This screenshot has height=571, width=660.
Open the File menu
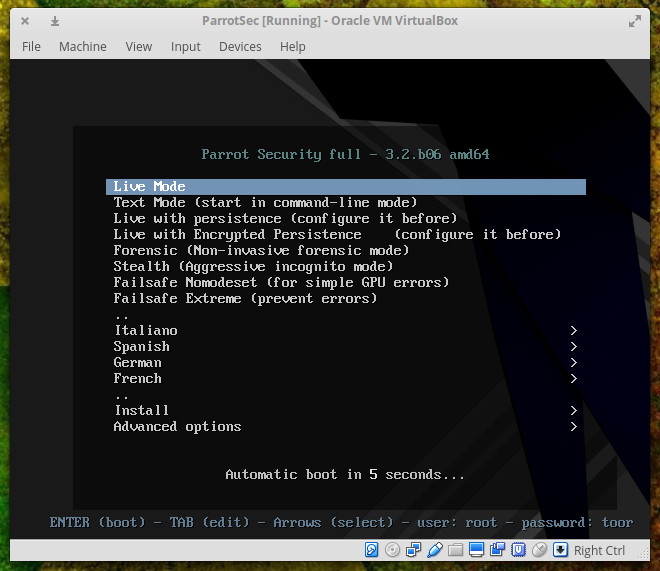tap(31, 46)
